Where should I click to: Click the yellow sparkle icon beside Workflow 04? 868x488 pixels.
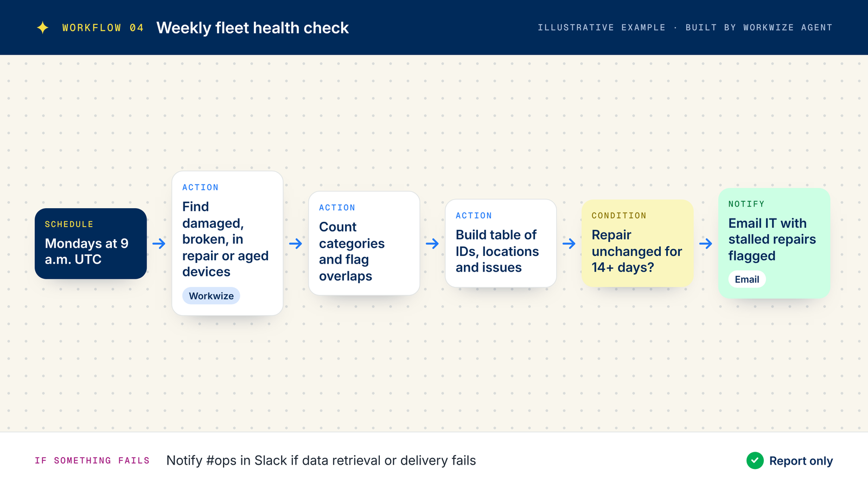click(x=43, y=28)
